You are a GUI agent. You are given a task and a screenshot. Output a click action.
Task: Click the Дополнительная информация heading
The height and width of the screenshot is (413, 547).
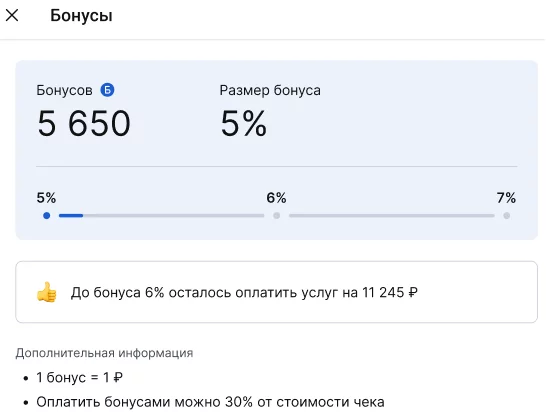[104, 353]
